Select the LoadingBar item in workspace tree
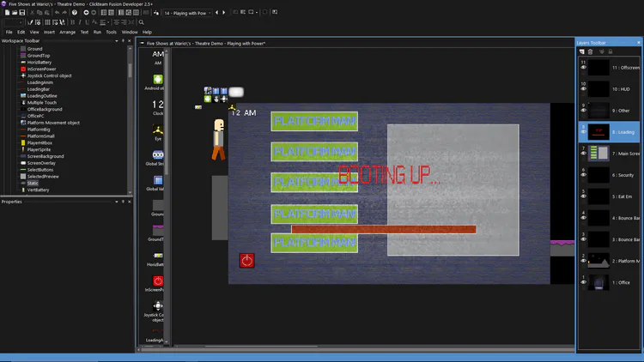This screenshot has width=644, height=362. click(38, 89)
